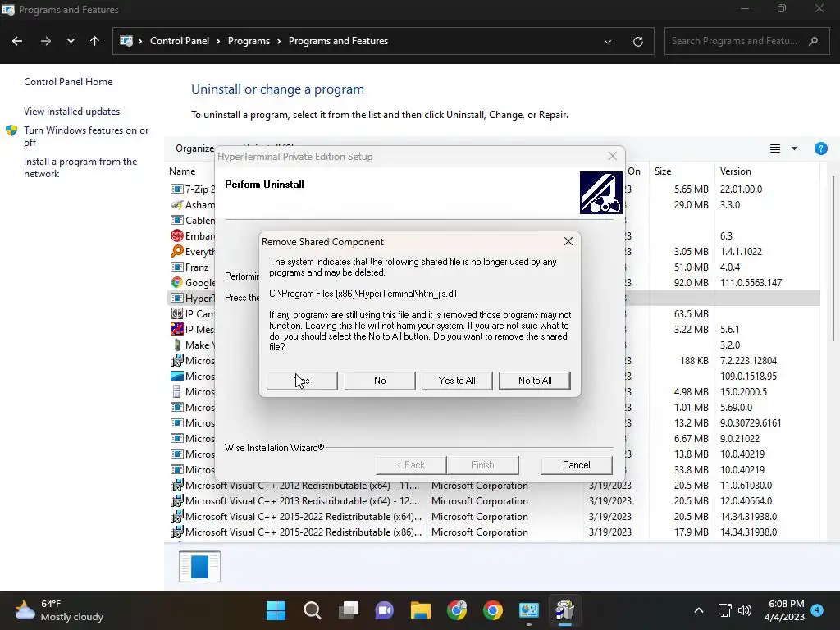Click Programs and Features breadcrumb

click(x=338, y=41)
